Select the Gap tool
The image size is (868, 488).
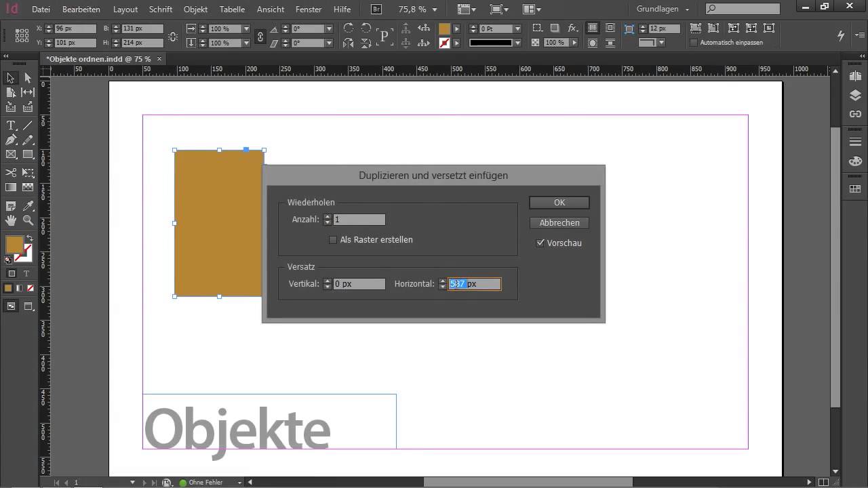point(28,92)
